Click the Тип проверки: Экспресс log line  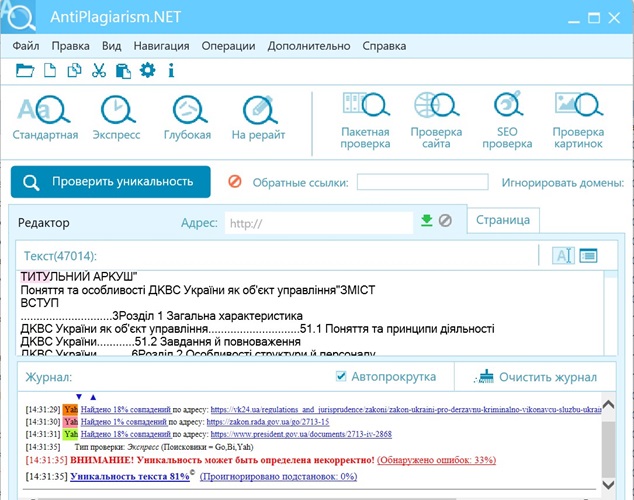[x=164, y=447]
